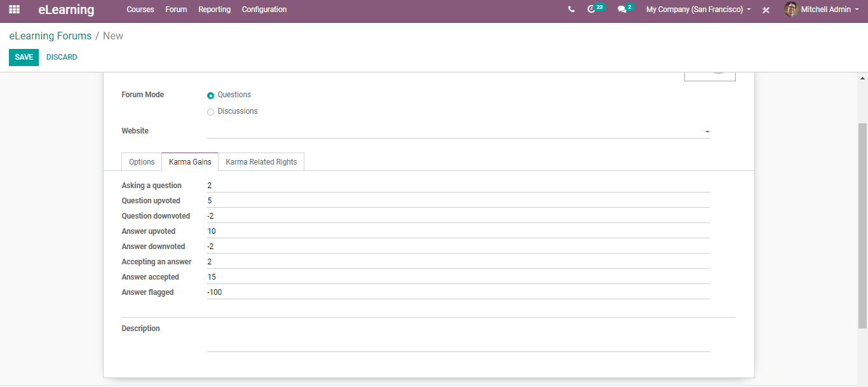Viewport: 868px width, 387px height.
Task: Go to eLearning Forums breadcrumb
Action: (50, 36)
